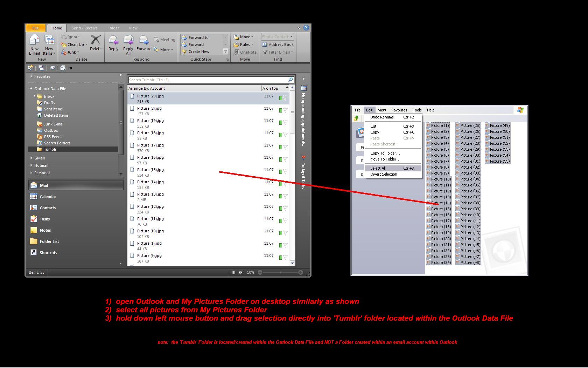Screen dimensions: 588x368
Task: Expand the Favorites section
Action: 31,76
